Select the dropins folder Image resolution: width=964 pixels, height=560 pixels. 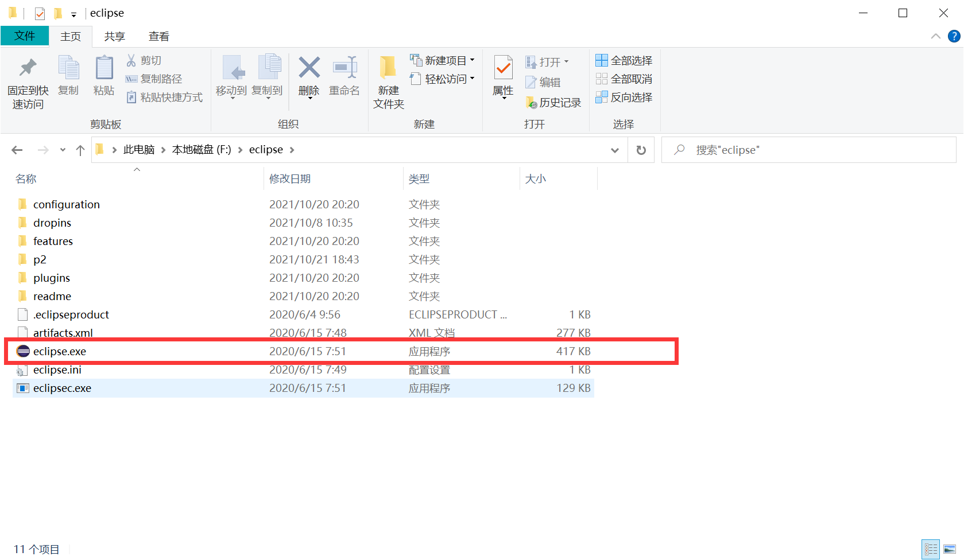[303, 223]
